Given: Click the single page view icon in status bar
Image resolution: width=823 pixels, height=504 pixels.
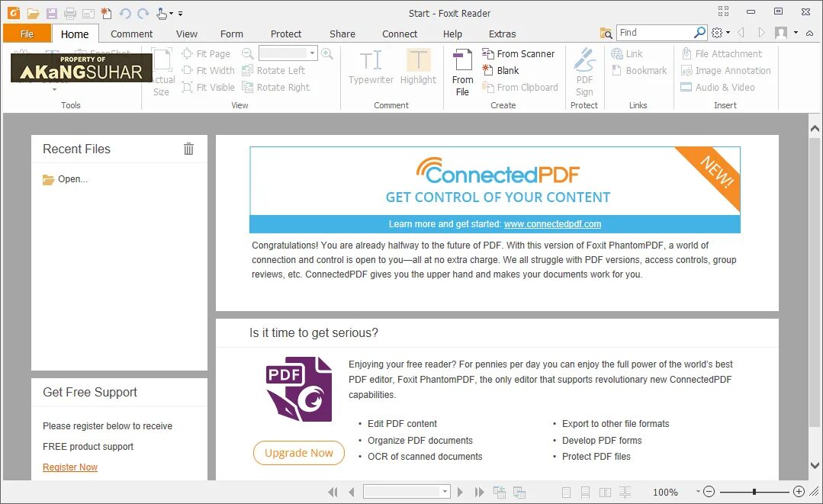Looking at the screenshot, I should (567, 492).
